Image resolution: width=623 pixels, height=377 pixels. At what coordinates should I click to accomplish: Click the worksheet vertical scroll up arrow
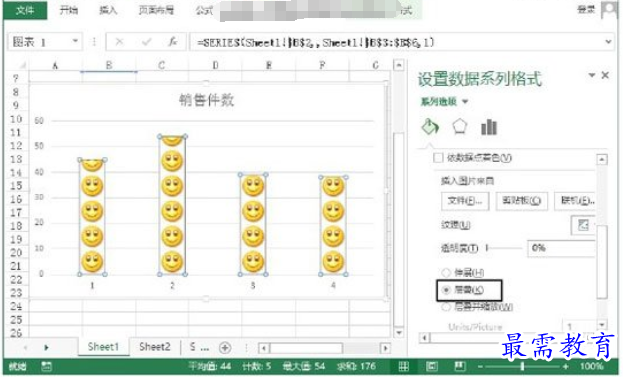(x=399, y=65)
